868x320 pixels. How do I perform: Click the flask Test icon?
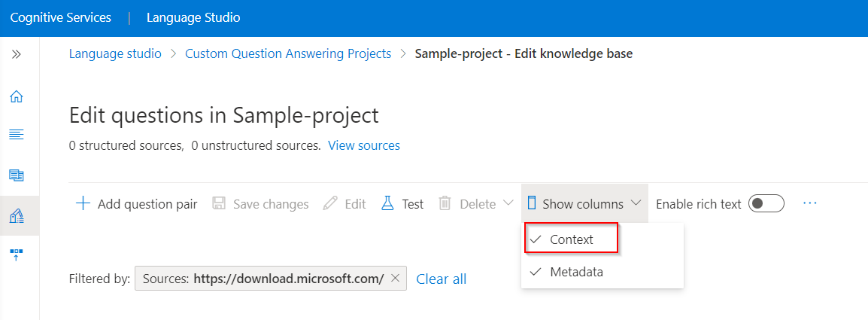[x=387, y=203]
